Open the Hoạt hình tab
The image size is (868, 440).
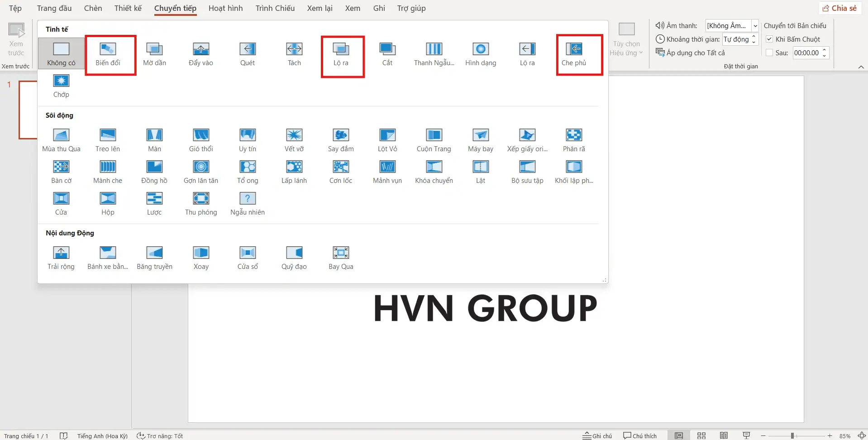tap(225, 8)
